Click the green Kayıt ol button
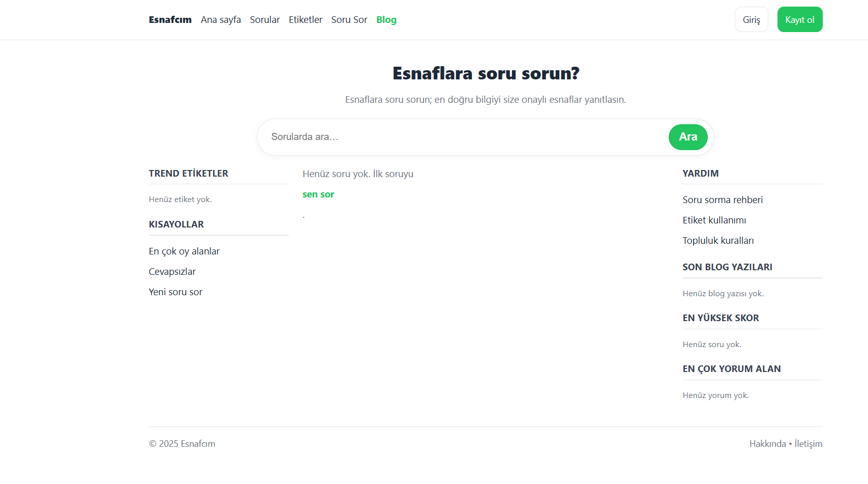Image resolution: width=868 pixels, height=484 pixels. click(799, 20)
